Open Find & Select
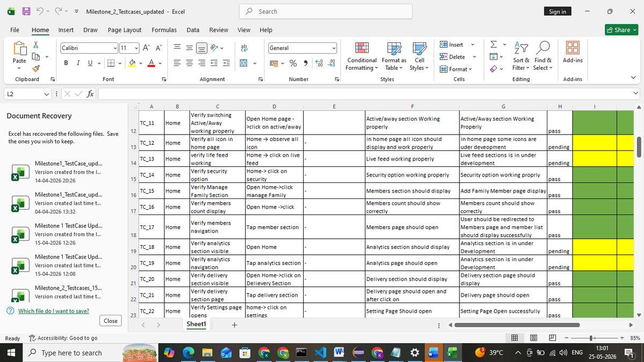 tap(543, 56)
